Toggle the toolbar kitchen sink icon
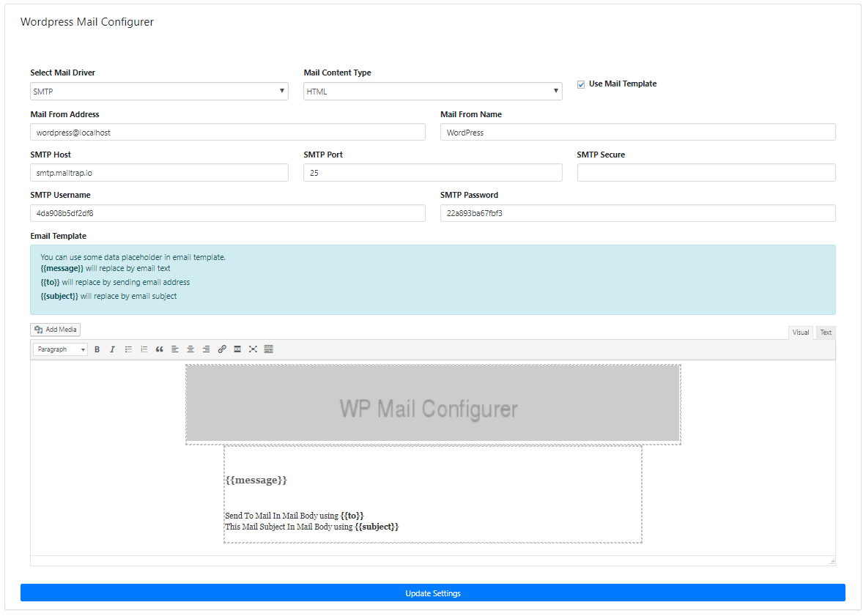Image resolution: width=866 pixels, height=616 pixels. point(269,349)
